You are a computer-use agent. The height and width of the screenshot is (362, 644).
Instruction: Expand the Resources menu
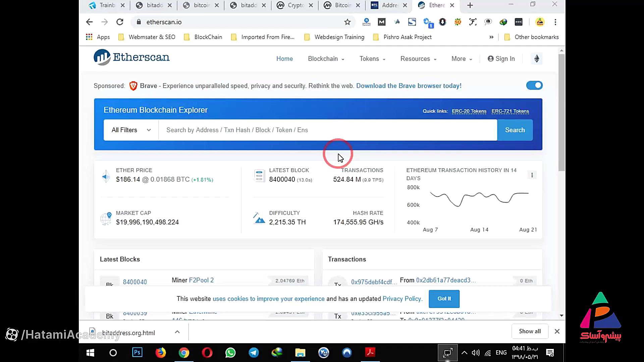418,59
